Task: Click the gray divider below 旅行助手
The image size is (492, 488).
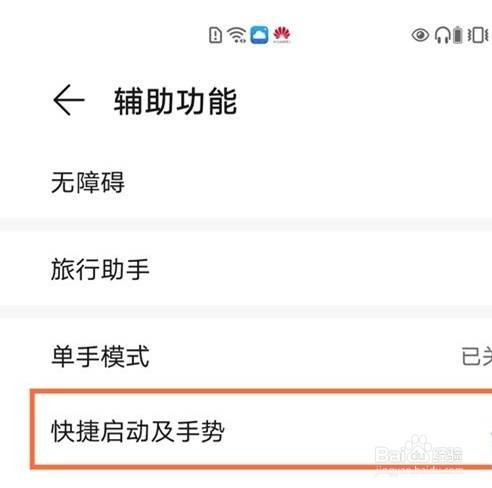Action: tap(246, 312)
